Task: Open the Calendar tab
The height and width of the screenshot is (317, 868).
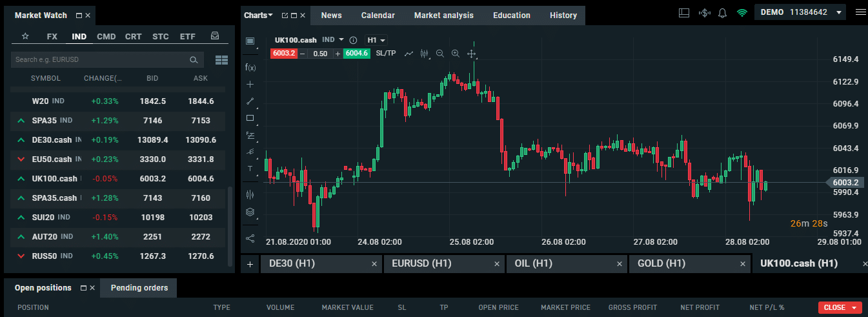Action: pos(378,15)
